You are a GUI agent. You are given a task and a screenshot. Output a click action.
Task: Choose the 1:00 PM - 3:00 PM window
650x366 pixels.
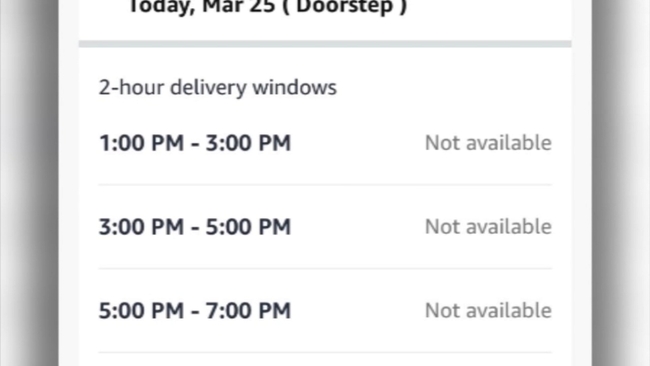[325, 143]
